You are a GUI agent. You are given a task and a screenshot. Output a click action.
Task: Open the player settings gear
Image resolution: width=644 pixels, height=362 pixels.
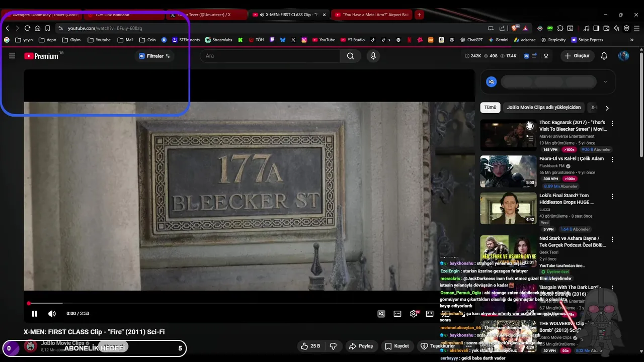pos(414,314)
